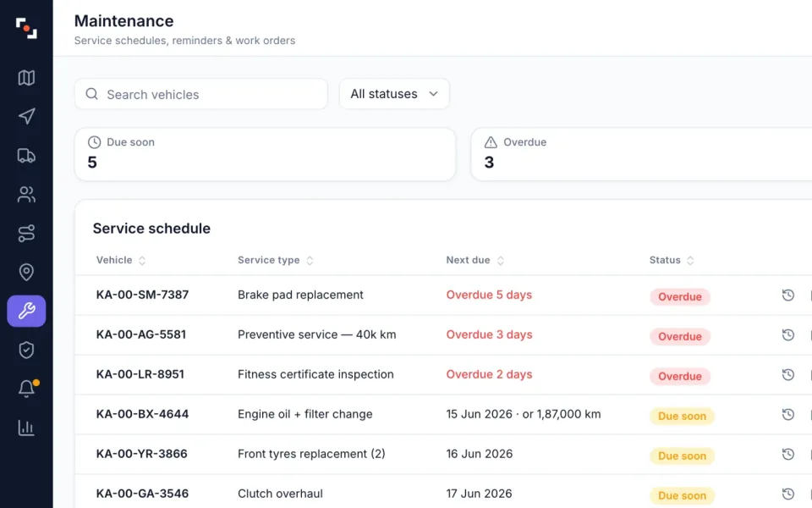Click Brake pad replacement service

(x=300, y=295)
